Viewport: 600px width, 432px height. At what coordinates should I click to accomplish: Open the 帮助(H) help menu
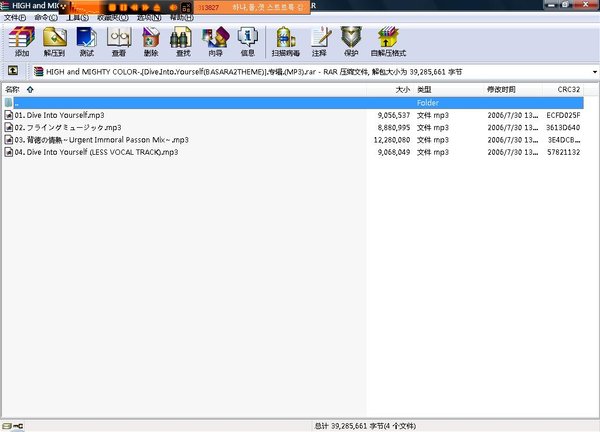[x=181, y=18]
